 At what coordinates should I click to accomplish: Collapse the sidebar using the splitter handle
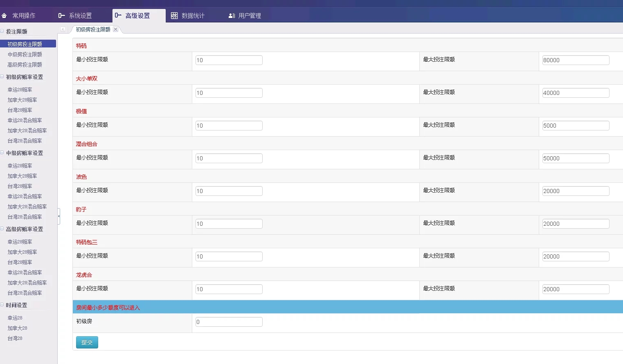click(59, 216)
